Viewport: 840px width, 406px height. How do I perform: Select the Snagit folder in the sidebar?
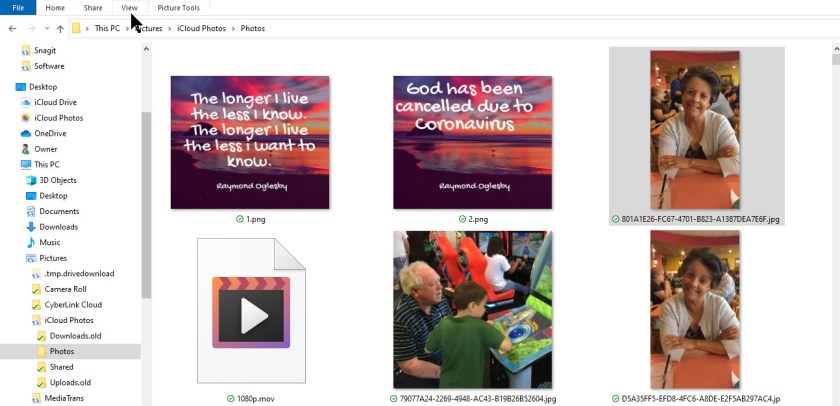pos(47,50)
